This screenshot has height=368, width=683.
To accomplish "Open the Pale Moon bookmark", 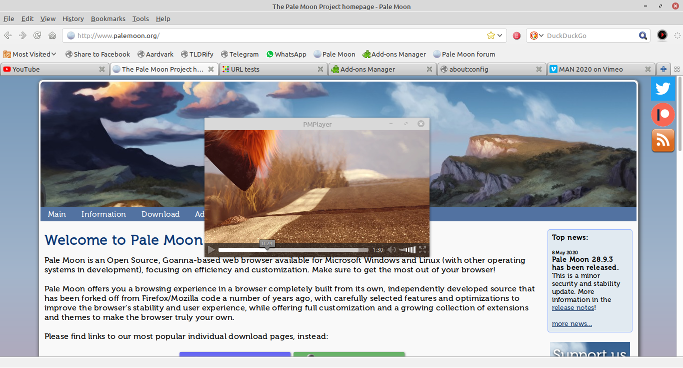I will [x=335, y=54].
